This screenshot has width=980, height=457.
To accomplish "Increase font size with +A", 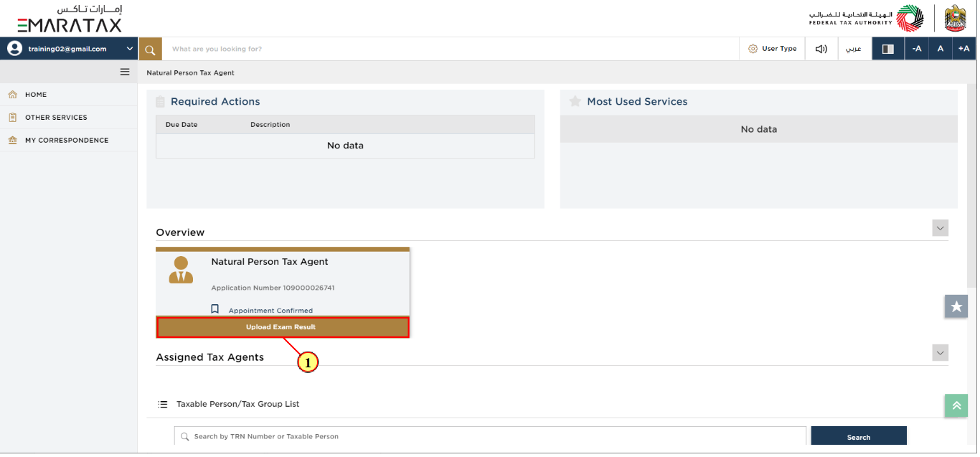I will pos(963,49).
